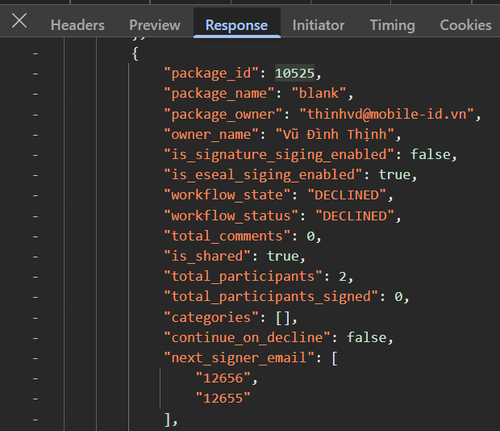Click the "workflow_state" key
The image size is (500, 431).
tap(227, 195)
